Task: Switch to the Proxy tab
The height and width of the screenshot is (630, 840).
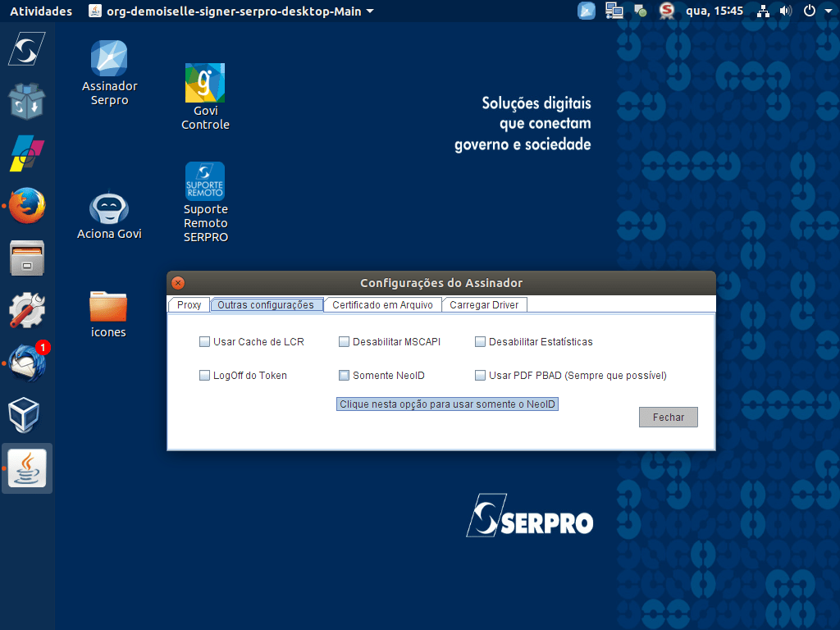Action: (x=189, y=305)
